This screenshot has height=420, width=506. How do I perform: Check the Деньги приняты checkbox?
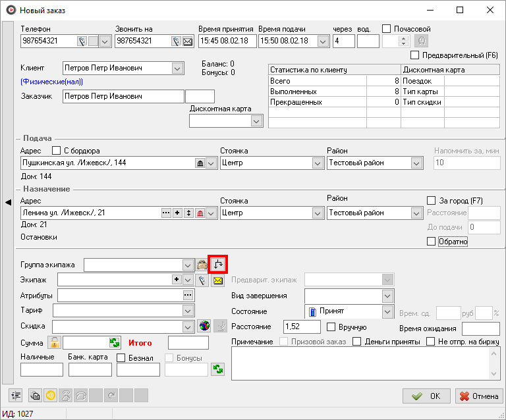pyautogui.click(x=356, y=342)
